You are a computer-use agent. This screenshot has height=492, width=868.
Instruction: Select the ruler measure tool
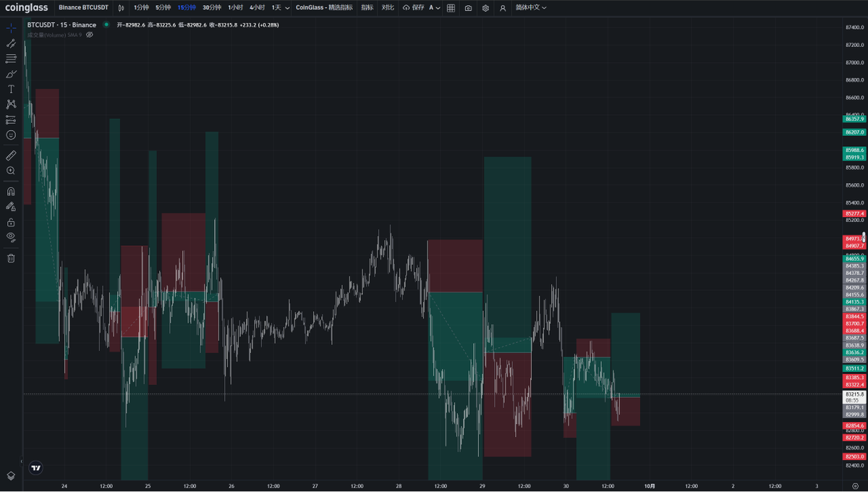pos(11,156)
